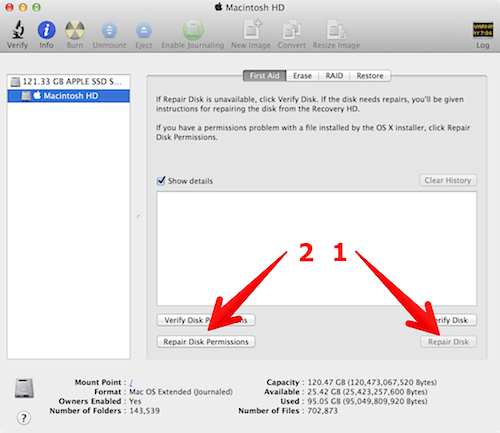
Task: Click the Repair Disk button
Action: [x=448, y=342]
